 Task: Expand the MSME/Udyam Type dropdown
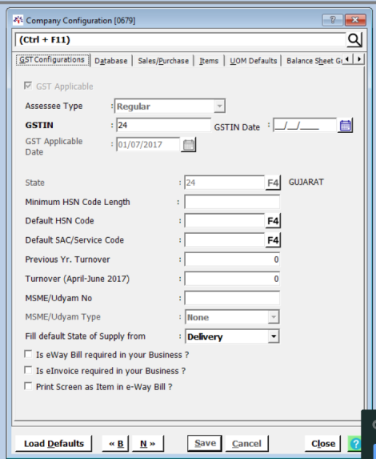(273, 317)
